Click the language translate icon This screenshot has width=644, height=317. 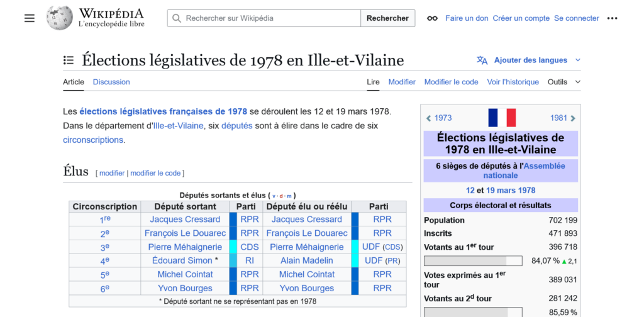coord(482,60)
